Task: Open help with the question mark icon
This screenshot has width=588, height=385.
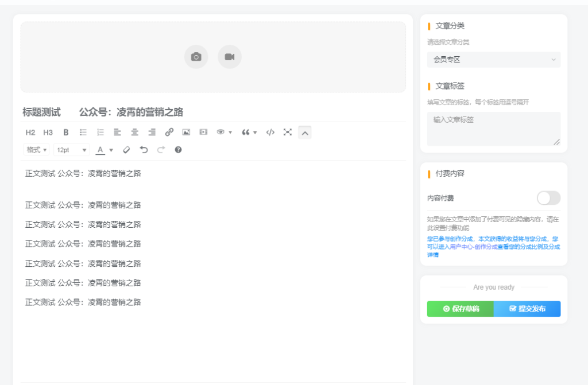Action: pyautogui.click(x=177, y=150)
